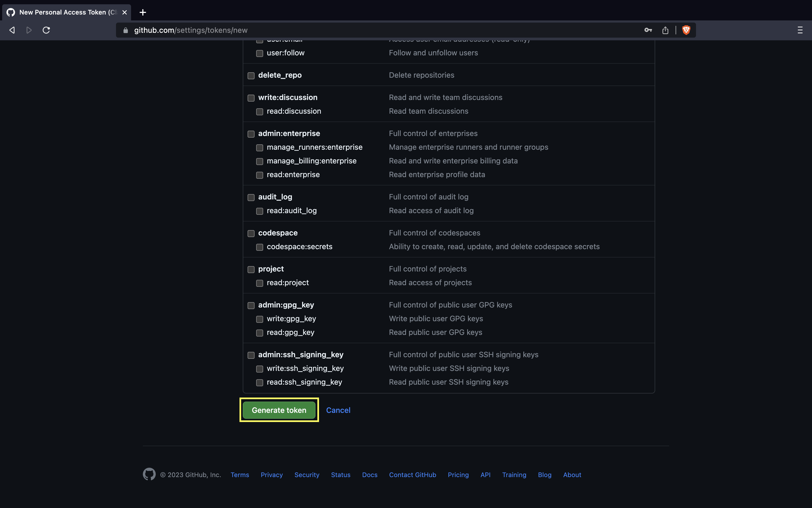Screen dimensions: 812x508
Task: Tick admin:gpg_key scope
Action: 251,305
